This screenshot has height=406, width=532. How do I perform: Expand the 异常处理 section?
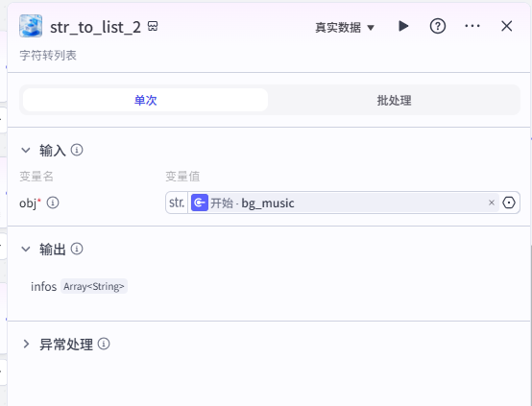(26, 345)
